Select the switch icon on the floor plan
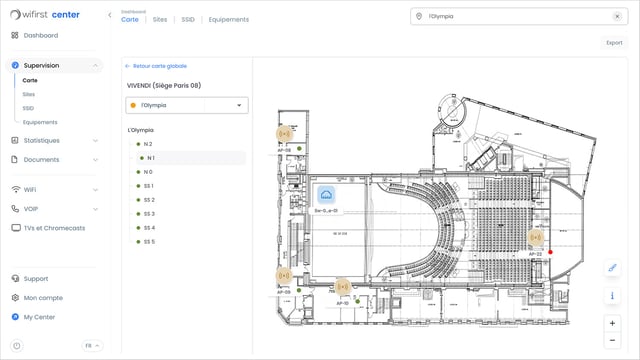This screenshot has width=640, height=360. coord(326,195)
